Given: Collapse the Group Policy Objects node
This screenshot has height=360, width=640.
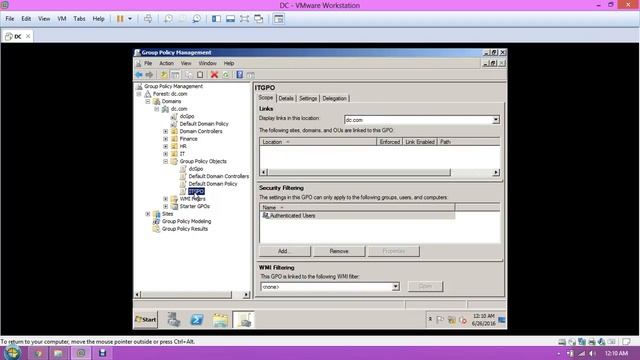Looking at the screenshot, I should click(165, 161).
